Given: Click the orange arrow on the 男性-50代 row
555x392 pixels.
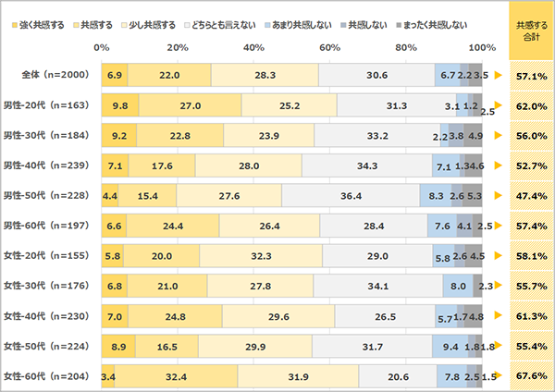Looking at the screenshot, I should pos(499,196).
